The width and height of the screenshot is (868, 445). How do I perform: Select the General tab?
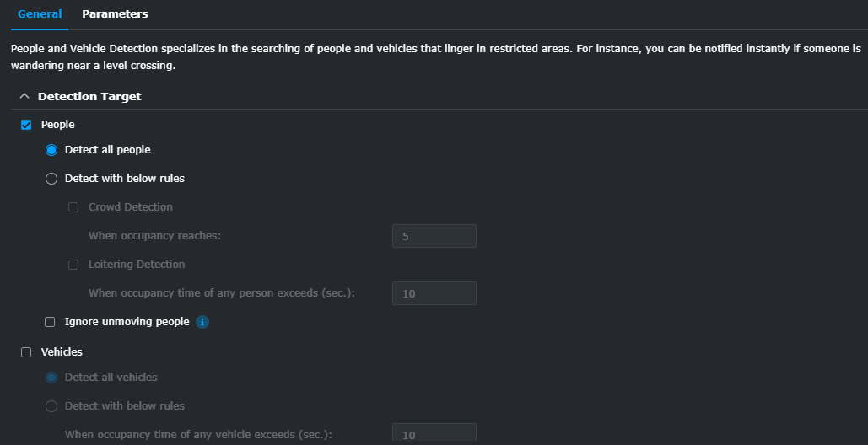[x=40, y=14]
